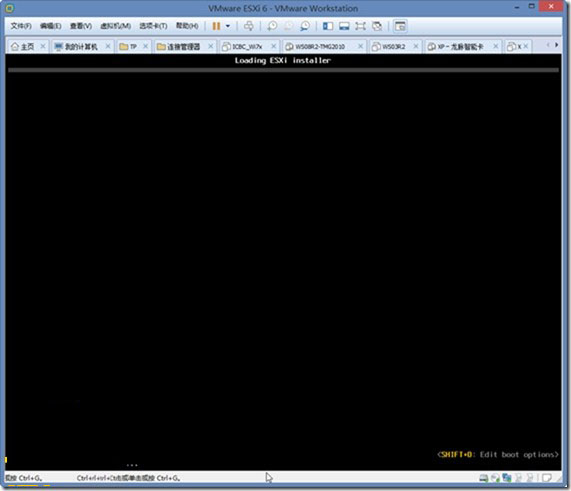Open the 文件(F) menu

tap(21, 26)
